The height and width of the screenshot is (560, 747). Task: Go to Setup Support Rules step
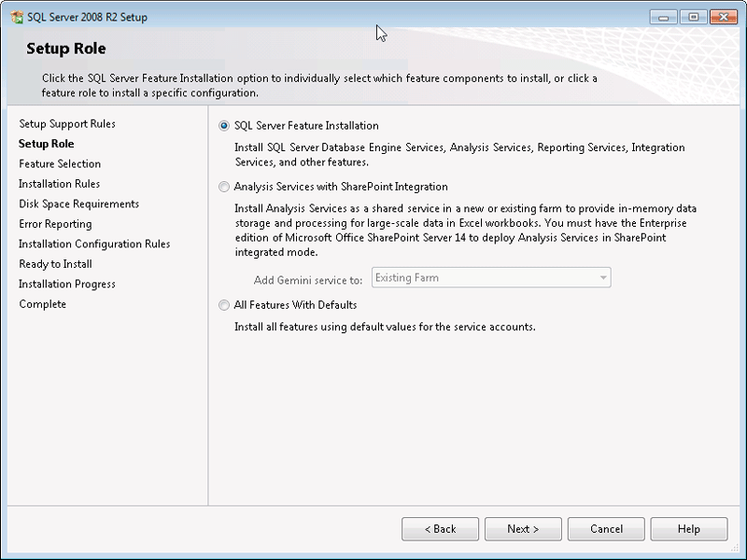coord(67,124)
